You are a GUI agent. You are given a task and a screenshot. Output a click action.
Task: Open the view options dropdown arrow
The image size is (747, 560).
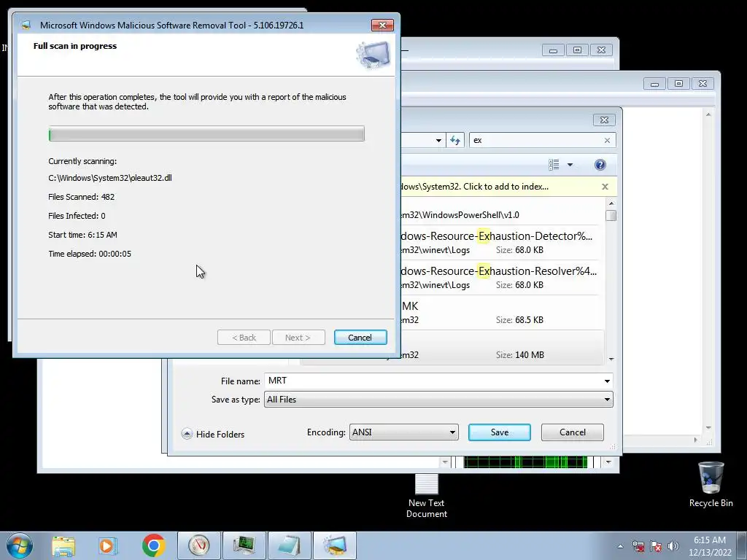(570, 165)
